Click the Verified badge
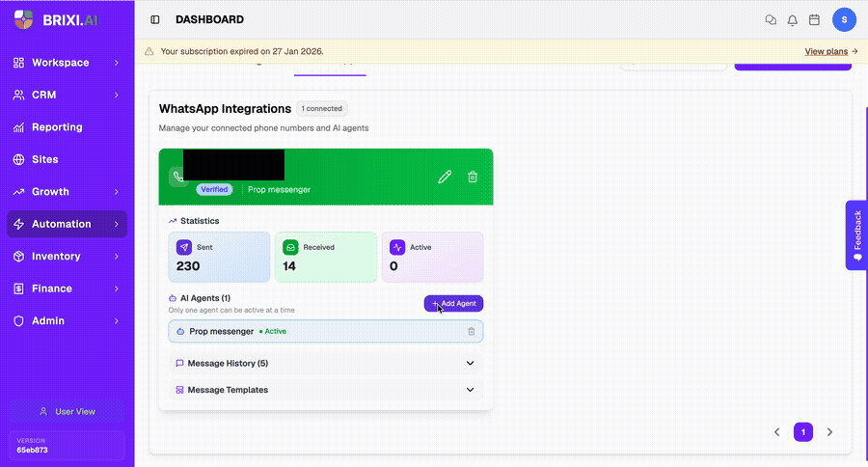Screen dimensions: 868x467 [214, 189]
